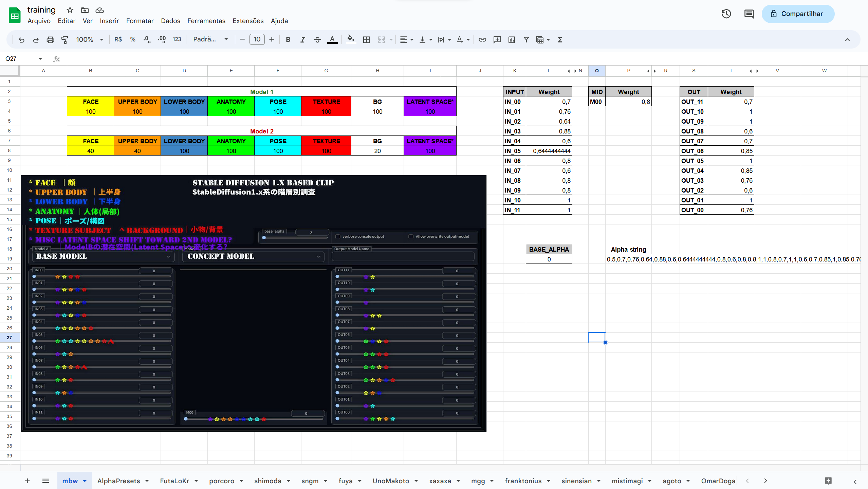Open text color picker
This screenshot has width=868, height=489.
point(332,40)
